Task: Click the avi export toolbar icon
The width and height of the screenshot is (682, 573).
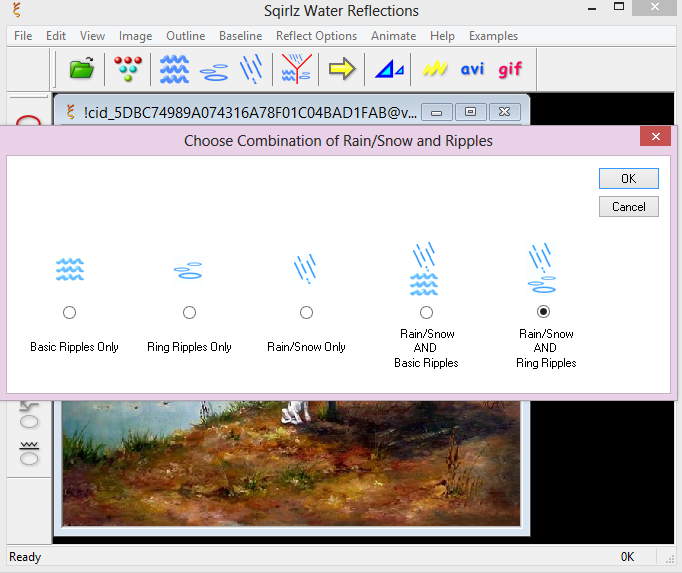Action: pyautogui.click(x=473, y=69)
